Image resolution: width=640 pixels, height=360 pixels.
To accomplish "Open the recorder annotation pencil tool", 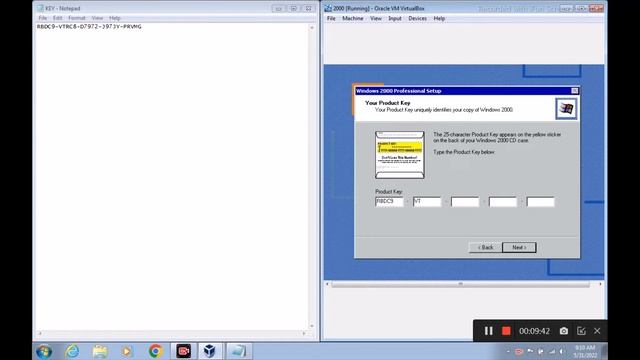I will (581, 331).
